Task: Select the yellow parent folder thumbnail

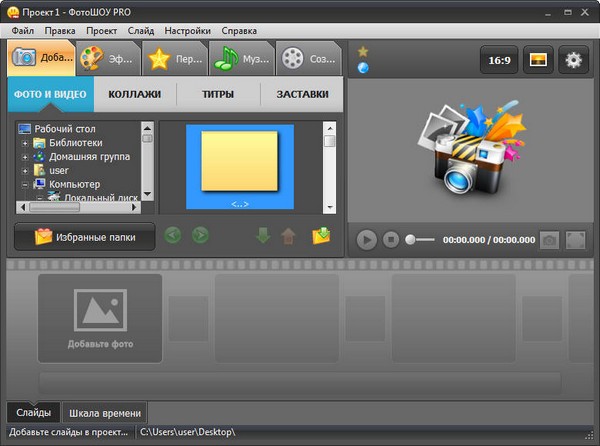Action: (x=240, y=162)
